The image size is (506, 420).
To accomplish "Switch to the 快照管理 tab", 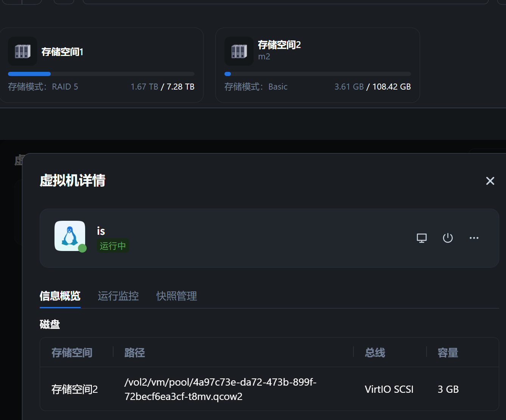I will click(177, 296).
